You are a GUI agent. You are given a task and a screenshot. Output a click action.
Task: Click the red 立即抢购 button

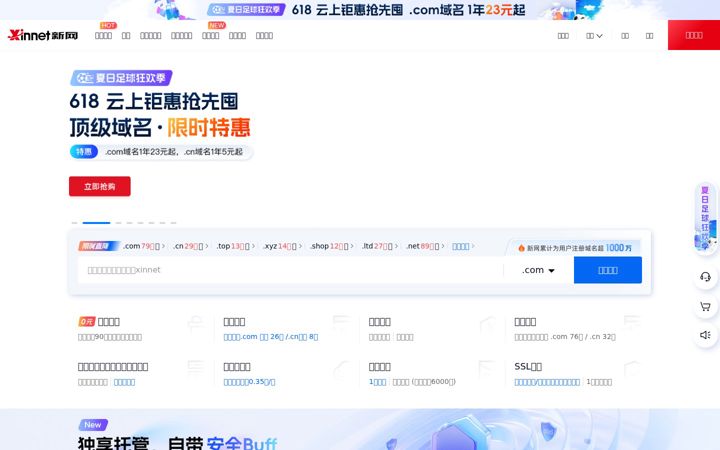pyautogui.click(x=100, y=186)
